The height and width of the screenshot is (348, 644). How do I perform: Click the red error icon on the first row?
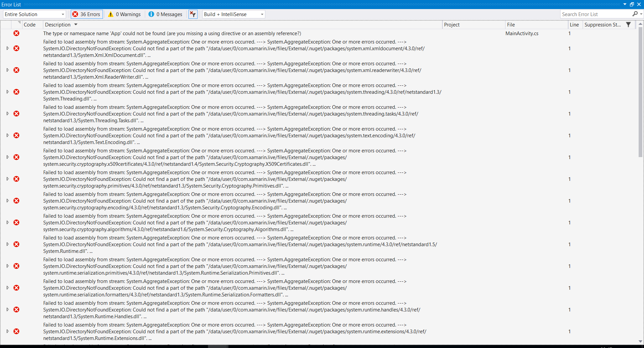(16, 33)
